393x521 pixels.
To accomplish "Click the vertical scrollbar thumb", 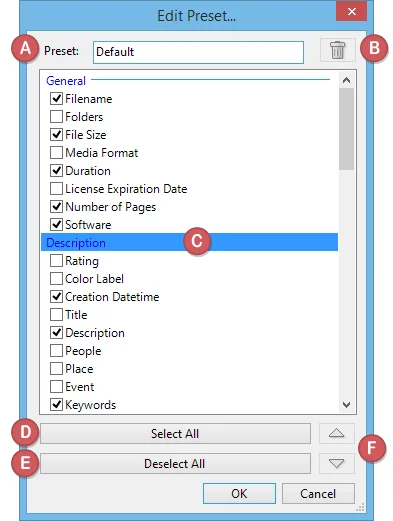I will pos(346,129).
